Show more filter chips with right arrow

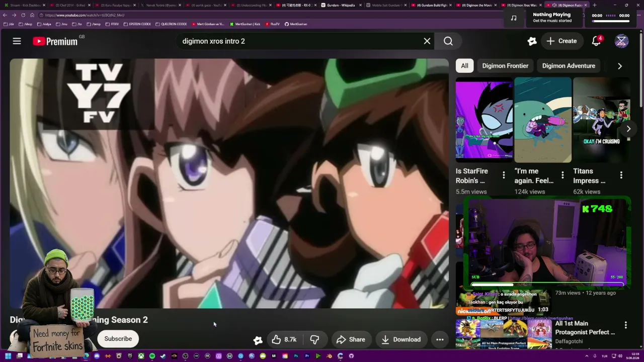[620, 66]
